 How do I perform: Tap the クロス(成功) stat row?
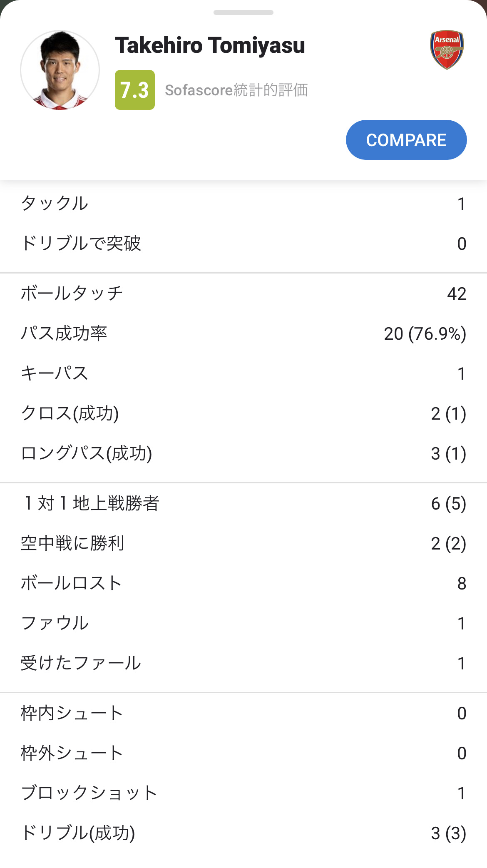click(x=243, y=413)
